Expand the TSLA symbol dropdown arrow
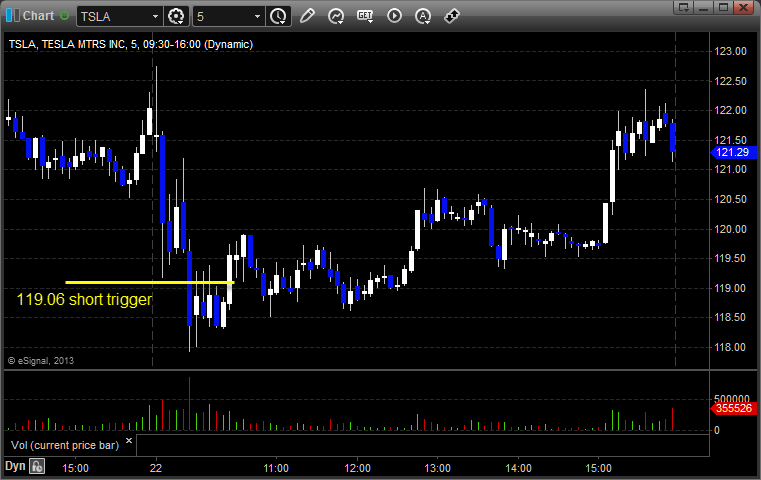 (155, 17)
